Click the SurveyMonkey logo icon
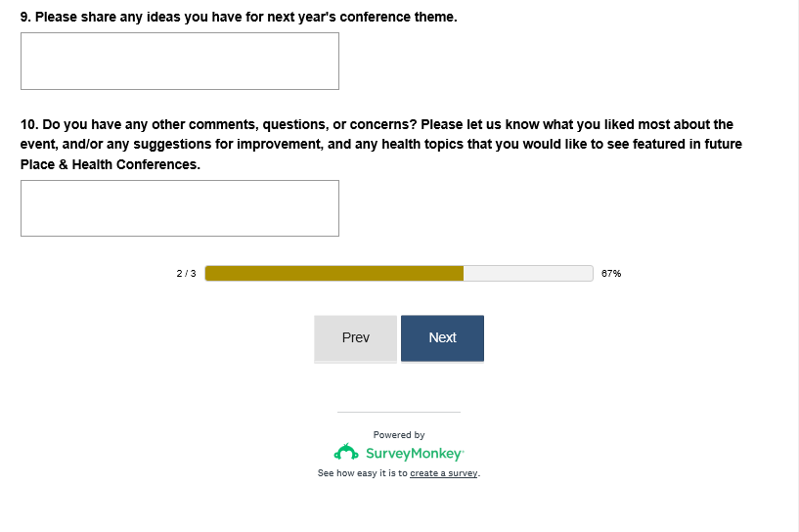 click(346, 453)
